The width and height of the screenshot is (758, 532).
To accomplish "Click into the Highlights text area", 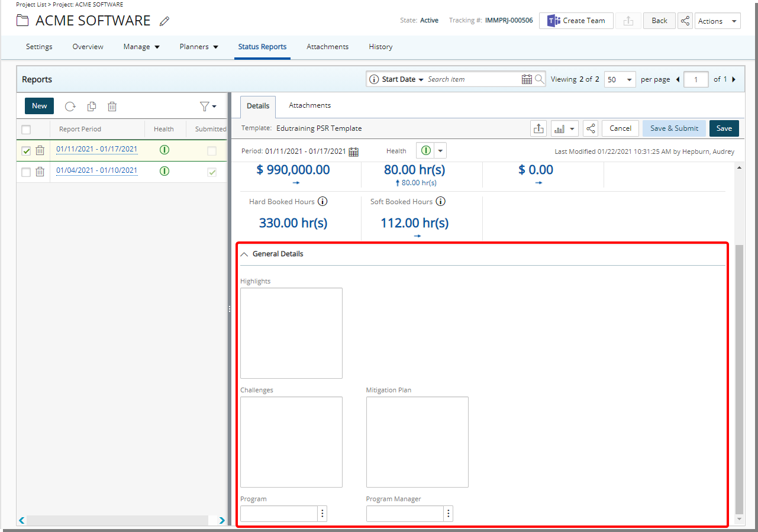I will (291, 333).
